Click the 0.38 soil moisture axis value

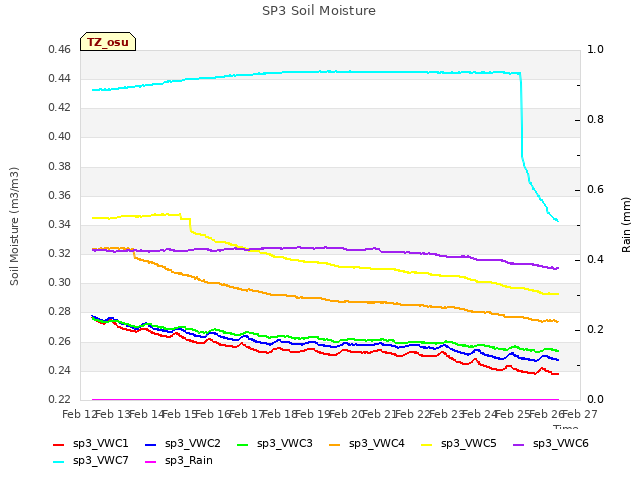[x=60, y=167]
